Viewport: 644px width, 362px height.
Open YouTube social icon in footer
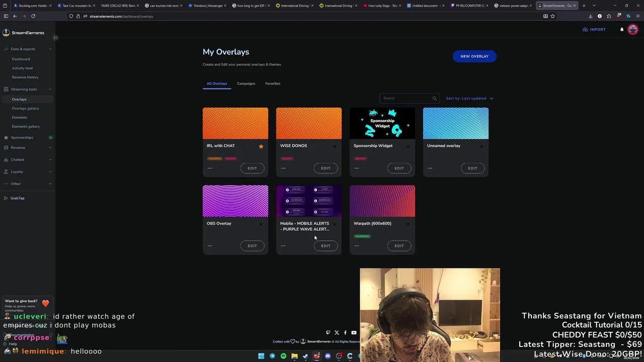[354, 332]
